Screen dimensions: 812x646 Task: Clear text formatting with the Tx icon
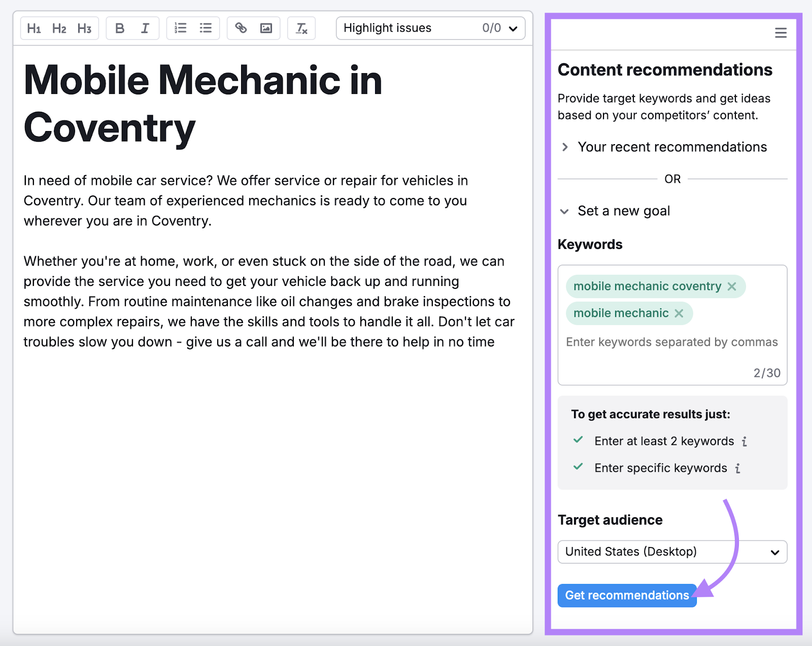pos(301,28)
